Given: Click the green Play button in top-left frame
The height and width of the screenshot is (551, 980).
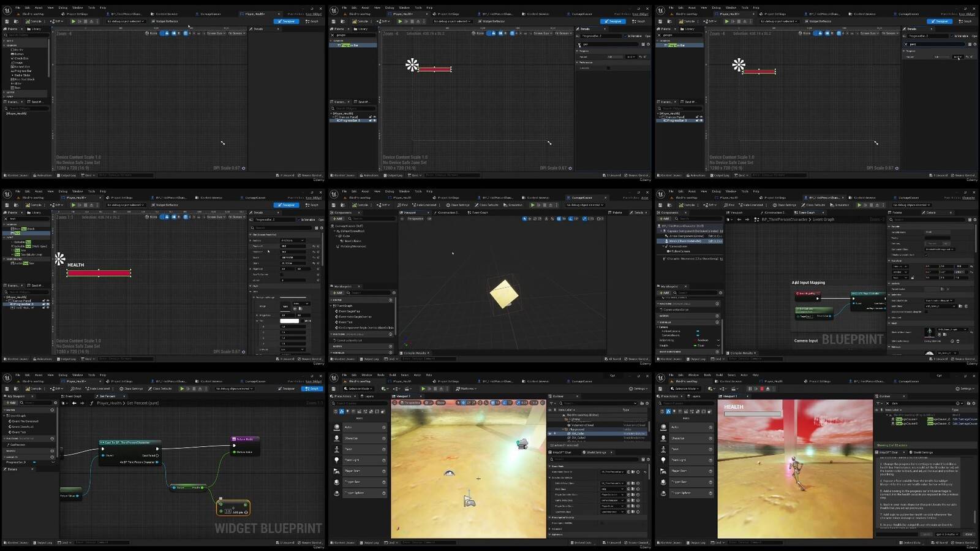Looking at the screenshot, I should coord(73,21).
